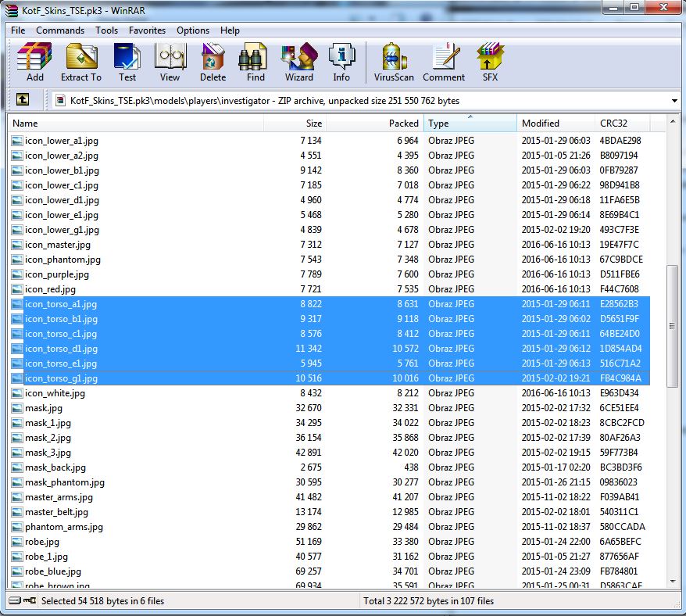Select file master_belt.jpg
This screenshot has height=616, width=686.
tap(56, 512)
